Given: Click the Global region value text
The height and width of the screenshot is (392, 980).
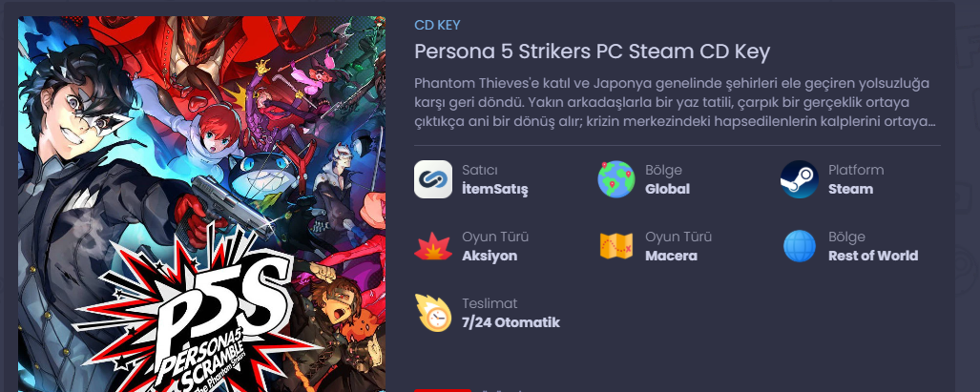Looking at the screenshot, I should pos(668,189).
